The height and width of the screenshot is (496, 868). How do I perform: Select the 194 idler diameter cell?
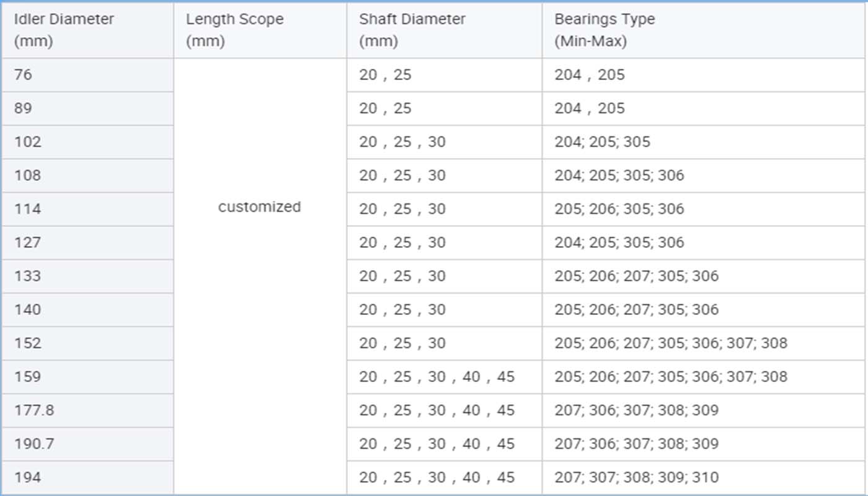87,477
